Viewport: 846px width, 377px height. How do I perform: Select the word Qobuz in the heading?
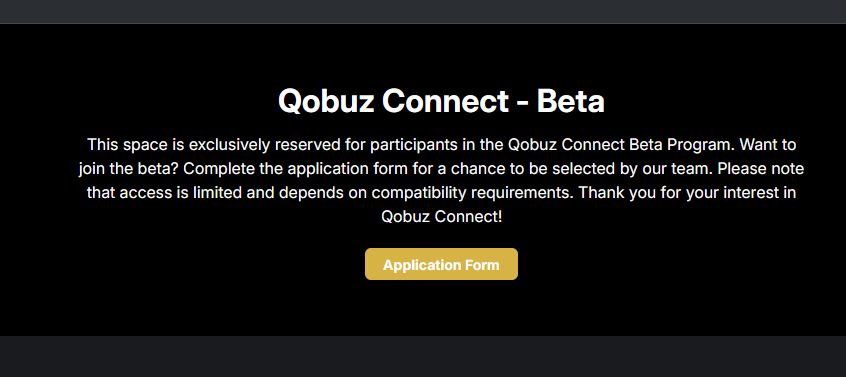(326, 101)
